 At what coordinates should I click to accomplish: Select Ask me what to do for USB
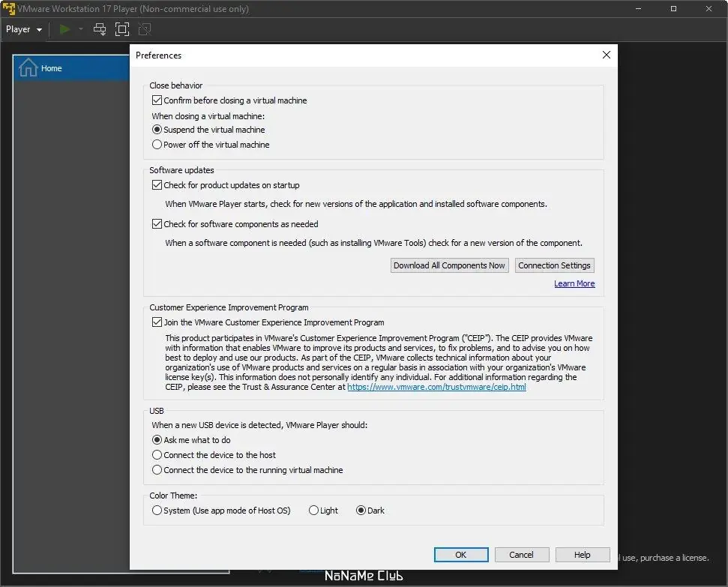191,440
